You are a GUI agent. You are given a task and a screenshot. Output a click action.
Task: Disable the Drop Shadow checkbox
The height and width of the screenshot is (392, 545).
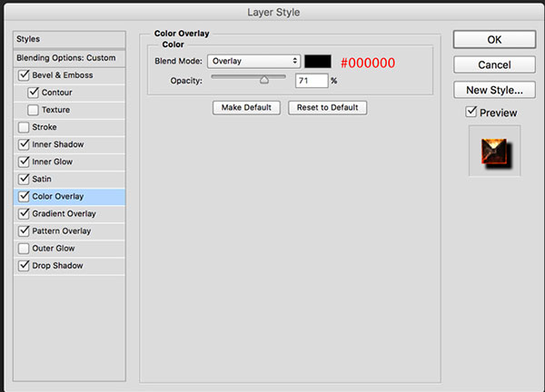click(24, 266)
